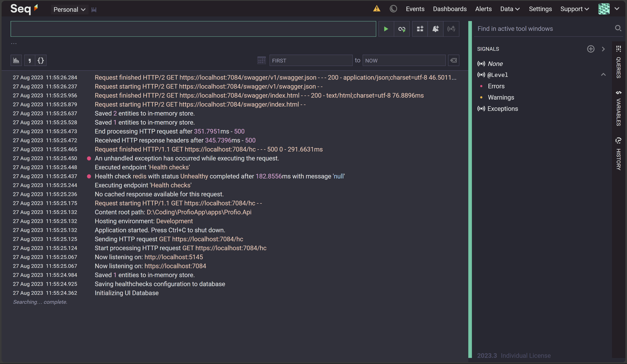Run the query with green play button
This screenshot has height=364, width=627.
click(386, 29)
